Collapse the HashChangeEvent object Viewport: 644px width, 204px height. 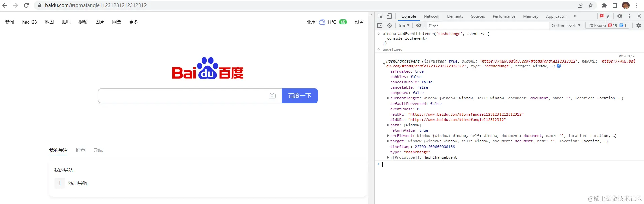384,64
